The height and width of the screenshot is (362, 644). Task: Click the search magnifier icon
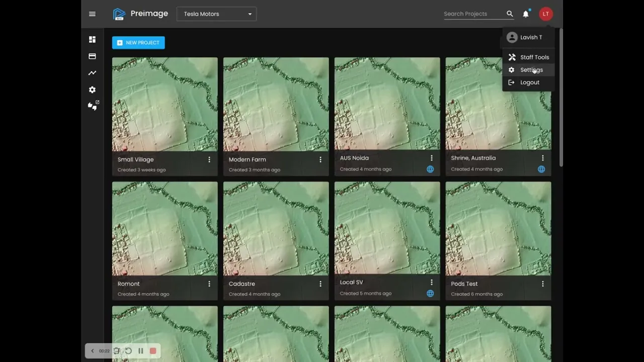[x=510, y=14]
